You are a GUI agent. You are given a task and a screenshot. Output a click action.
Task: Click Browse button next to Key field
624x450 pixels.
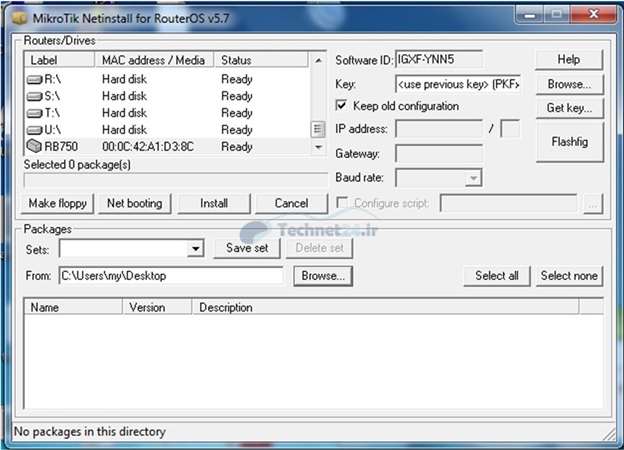[569, 84]
